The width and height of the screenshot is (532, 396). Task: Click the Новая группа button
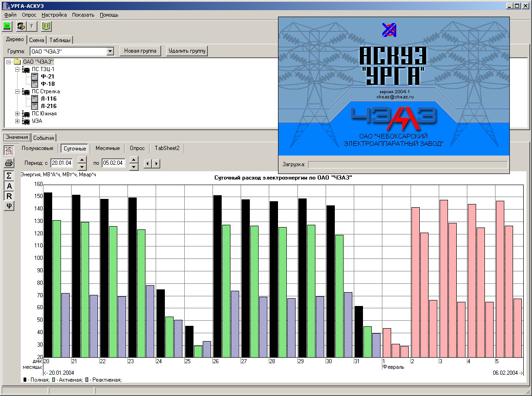pyautogui.click(x=140, y=51)
